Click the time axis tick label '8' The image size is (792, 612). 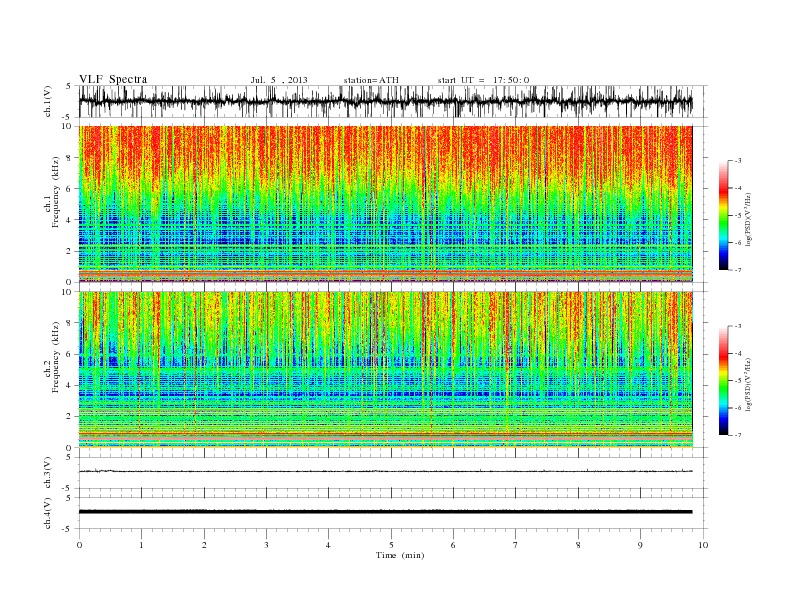578,545
